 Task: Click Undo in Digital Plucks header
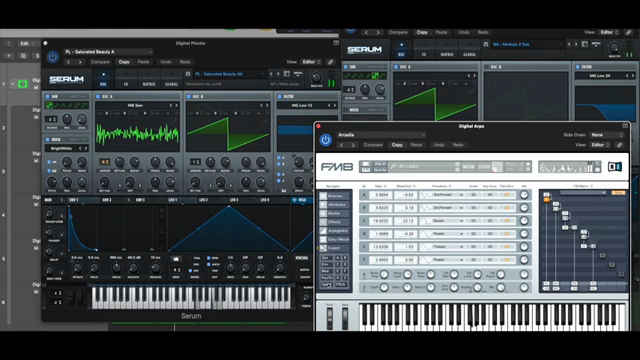click(x=166, y=62)
